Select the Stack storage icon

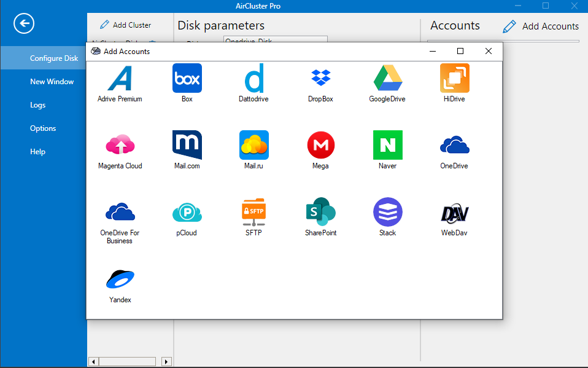coord(388,212)
